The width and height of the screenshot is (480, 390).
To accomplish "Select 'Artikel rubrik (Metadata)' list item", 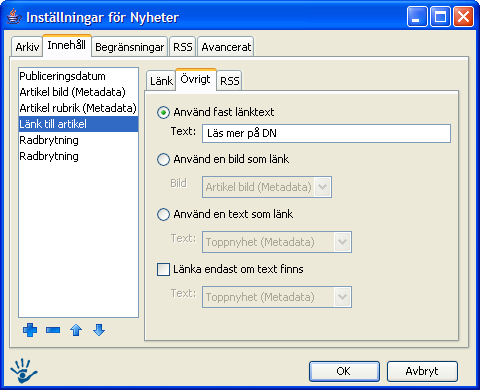I will click(x=78, y=108).
